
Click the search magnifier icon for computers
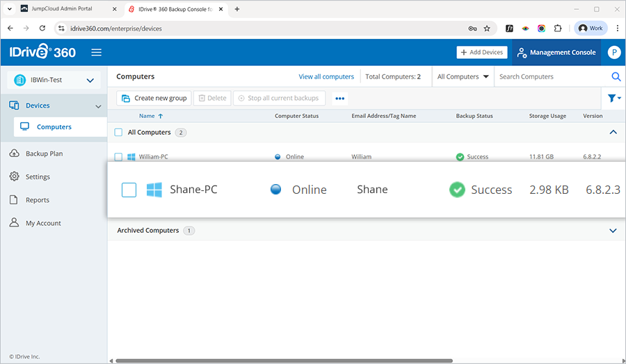coord(616,77)
